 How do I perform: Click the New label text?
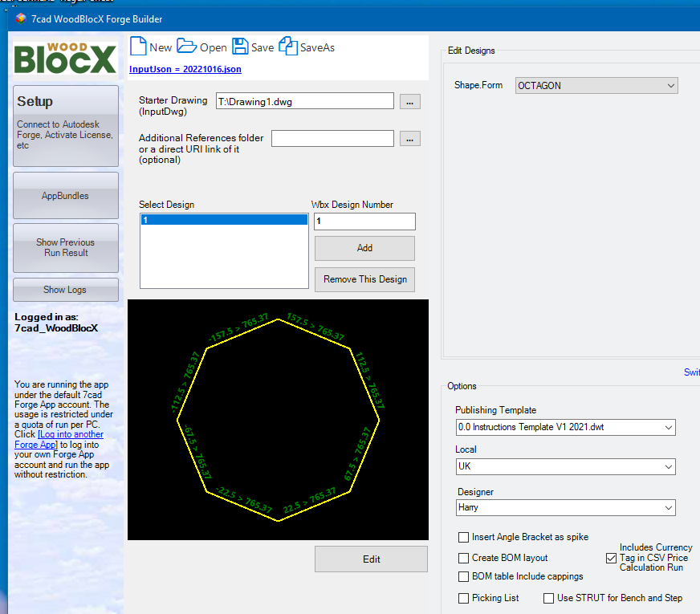pos(161,47)
